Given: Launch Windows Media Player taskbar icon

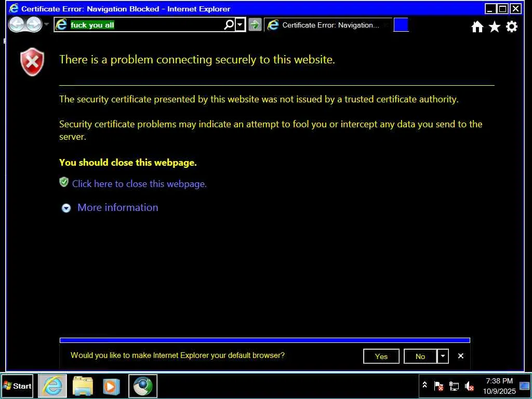Looking at the screenshot, I should pyautogui.click(x=111, y=386).
